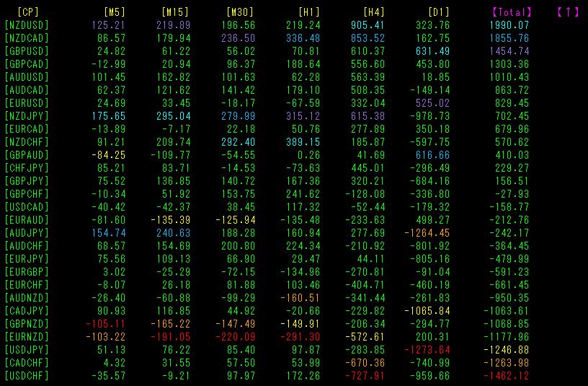Click USDCHF total value -1462.12
The height and width of the screenshot is (386, 588).
click(507, 376)
